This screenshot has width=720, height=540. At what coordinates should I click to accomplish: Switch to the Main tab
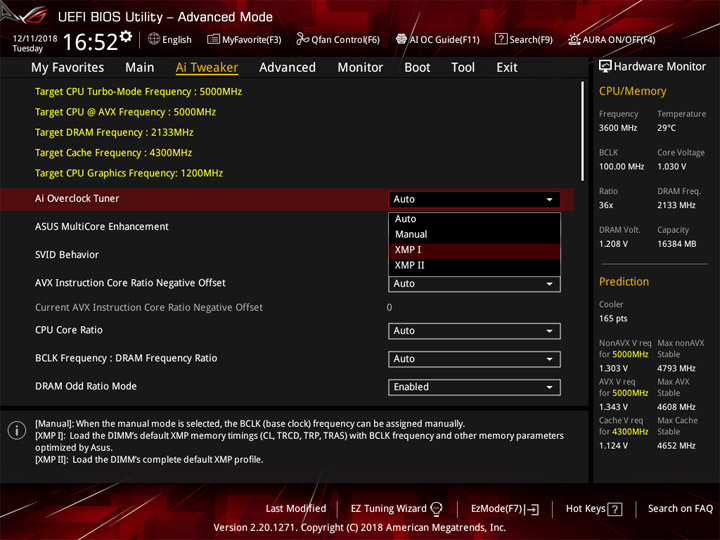coord(140,68)
